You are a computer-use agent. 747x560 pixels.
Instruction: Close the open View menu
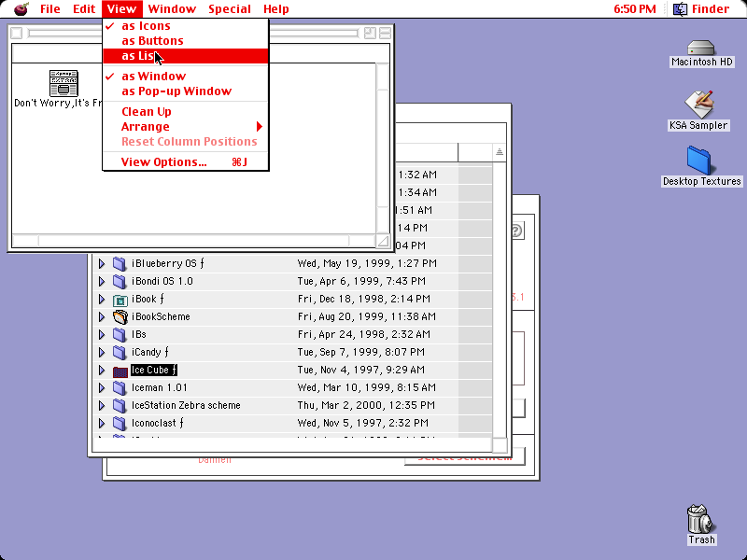[121, 8]
